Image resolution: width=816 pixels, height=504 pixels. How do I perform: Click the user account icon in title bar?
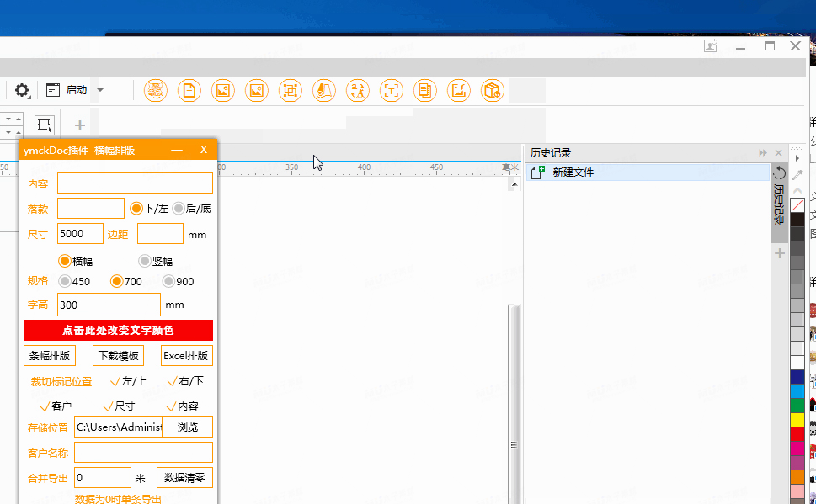tap(711, 45)
